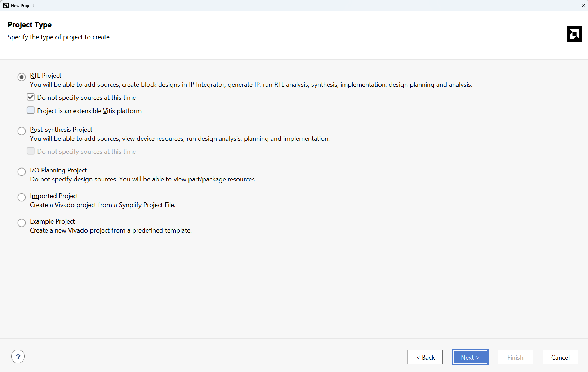Click the AMD logo in header
Image resolution: width=588 pixels, height=372 pixels.
pos(574,34)
